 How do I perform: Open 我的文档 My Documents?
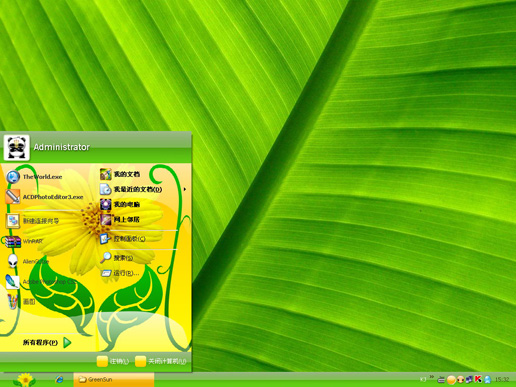coord(120,174)
